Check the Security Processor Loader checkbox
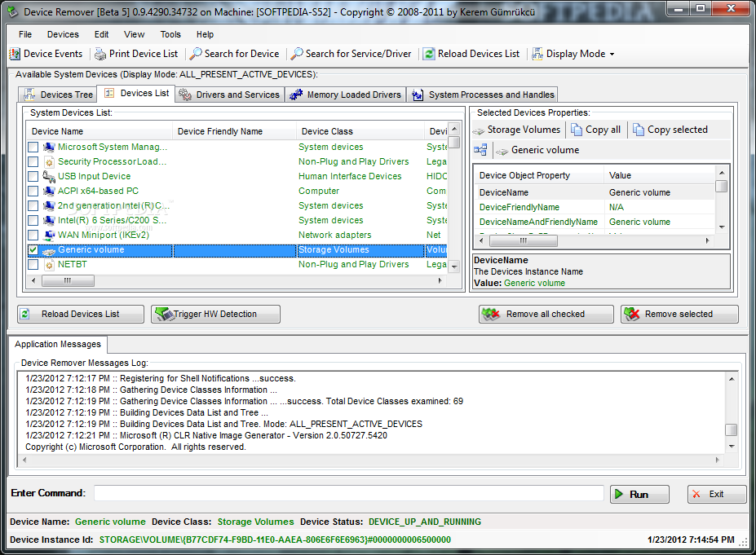 pos(33,162)
